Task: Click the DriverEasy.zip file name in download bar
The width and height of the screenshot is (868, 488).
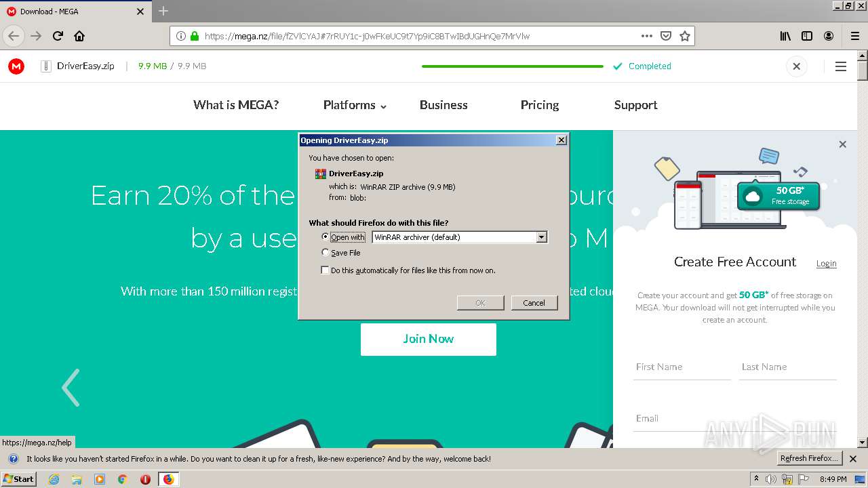Action: click(85, 66)
